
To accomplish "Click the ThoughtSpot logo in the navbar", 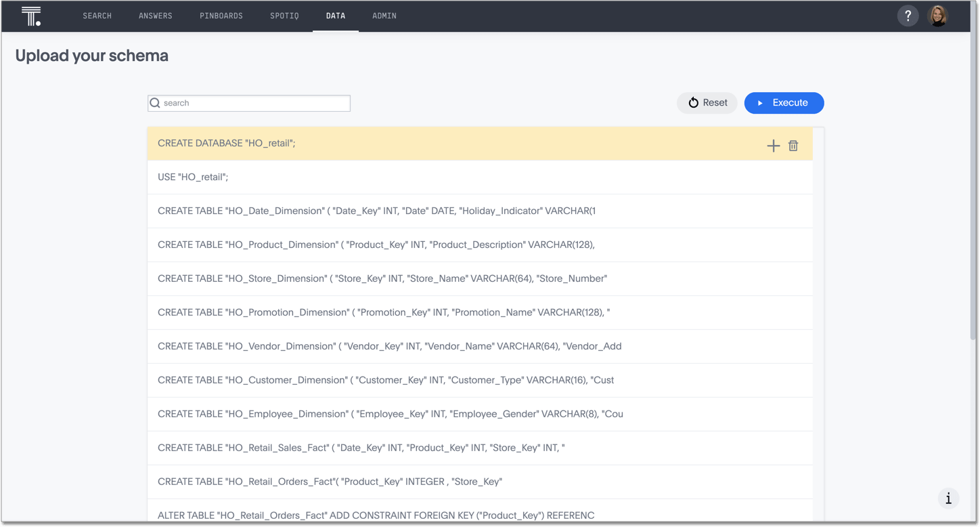I will tap(31, 16).
